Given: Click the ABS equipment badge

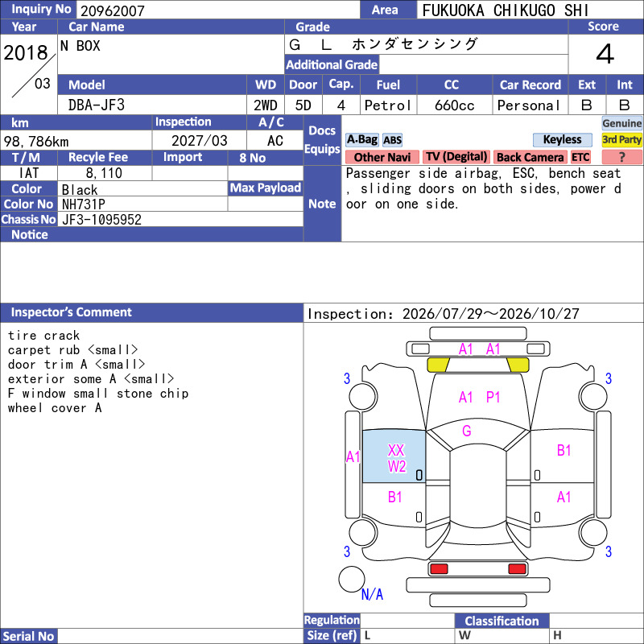Looking at the screenshot, I should pos(392,140).
